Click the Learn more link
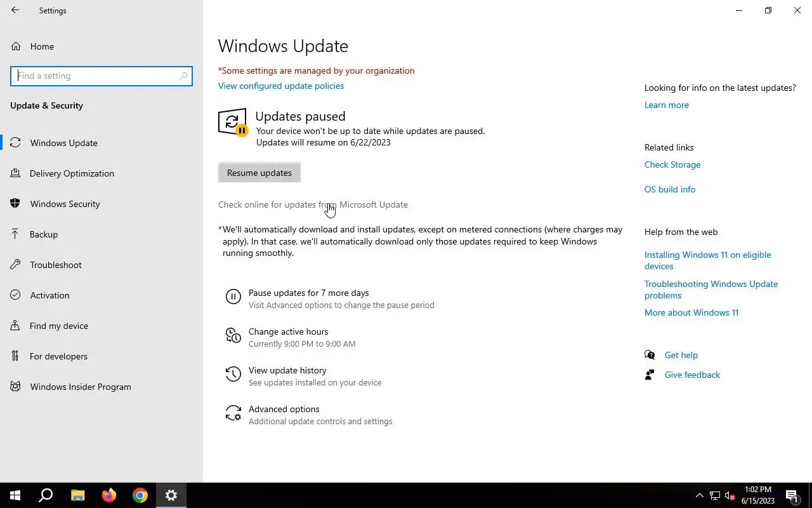 click(x=667, y=105)
